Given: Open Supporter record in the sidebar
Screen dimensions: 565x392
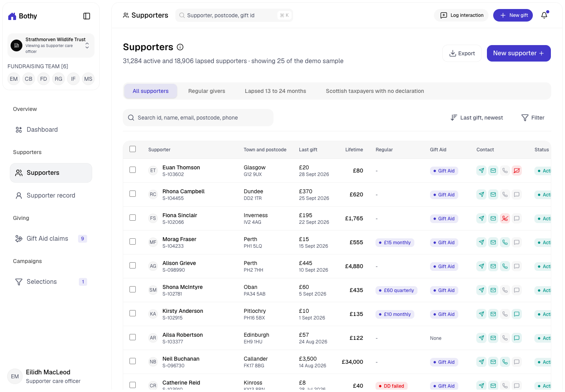Looking at the screenshot, I should pos(51,196).
